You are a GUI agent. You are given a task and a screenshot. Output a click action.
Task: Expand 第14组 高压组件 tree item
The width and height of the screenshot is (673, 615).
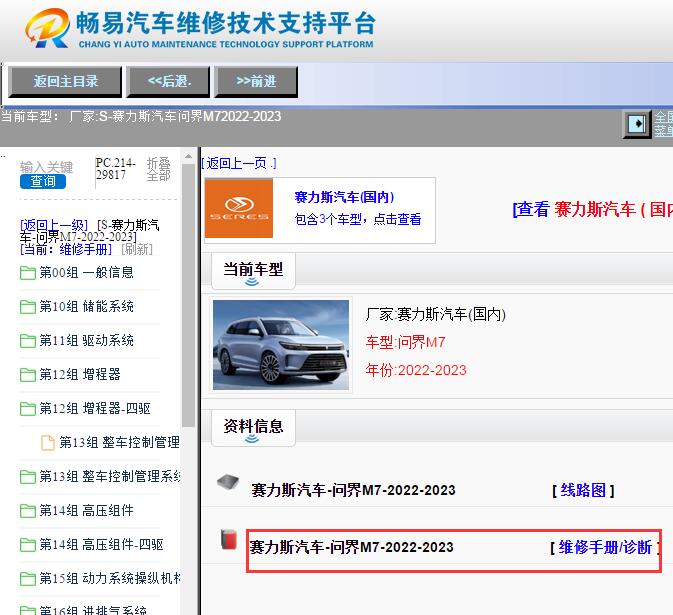(86, 510)
